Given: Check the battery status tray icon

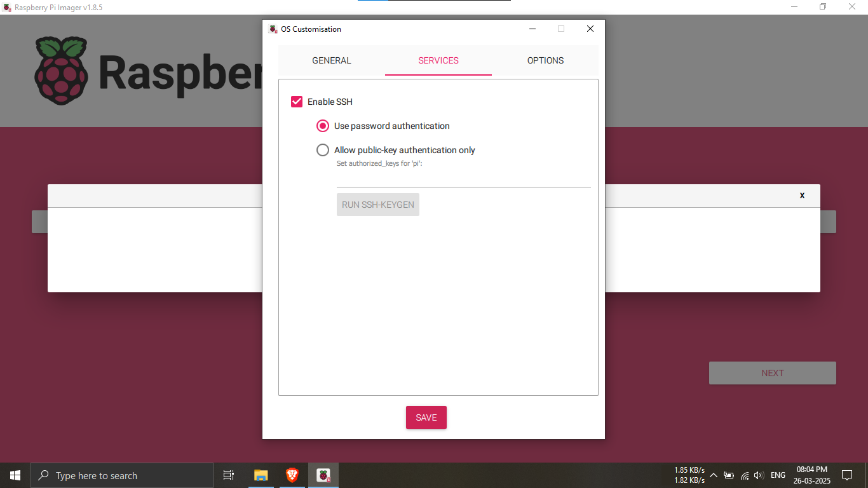Looking at the screenshot, I should 729,475.
